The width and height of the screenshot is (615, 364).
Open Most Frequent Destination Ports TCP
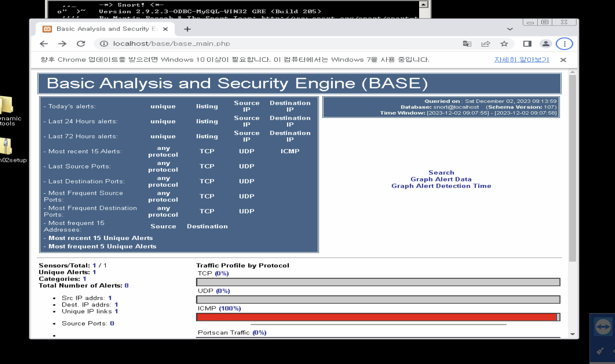pos(207,212)
